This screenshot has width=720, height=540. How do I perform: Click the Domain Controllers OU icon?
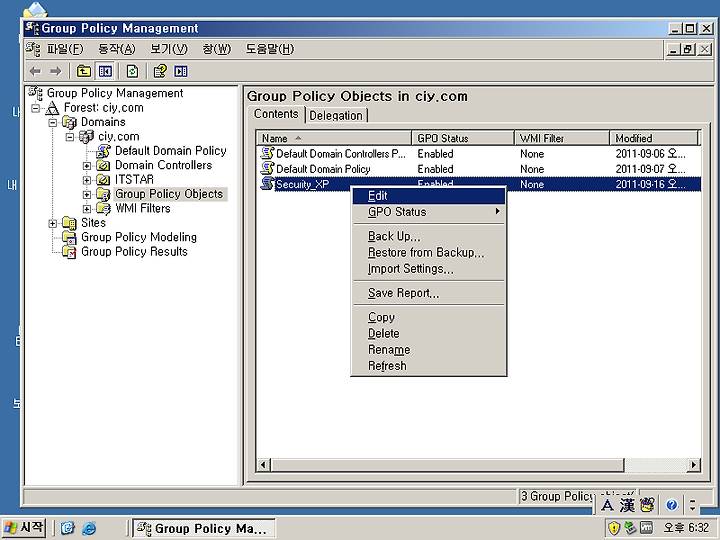[x=103, y=165]
